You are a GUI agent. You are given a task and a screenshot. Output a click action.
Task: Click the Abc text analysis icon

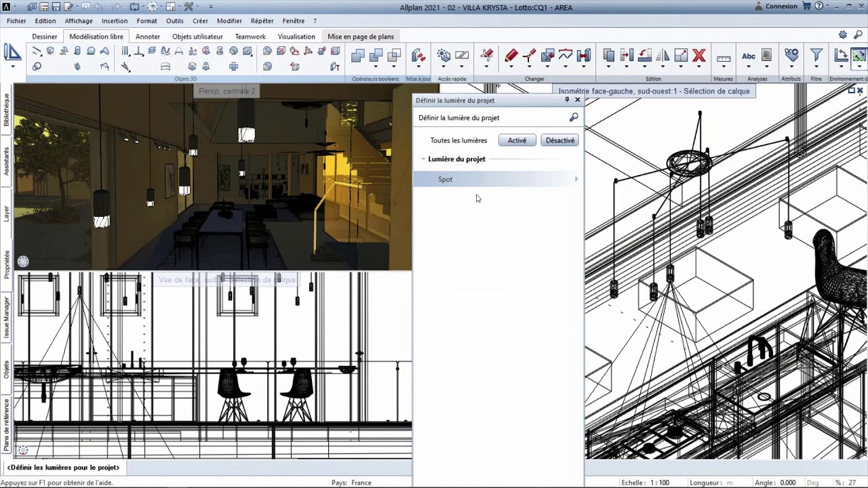(749, 56)
